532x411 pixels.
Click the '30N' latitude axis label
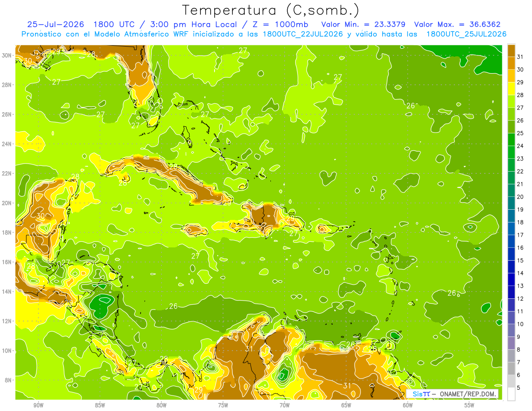[x=7, y=55]
